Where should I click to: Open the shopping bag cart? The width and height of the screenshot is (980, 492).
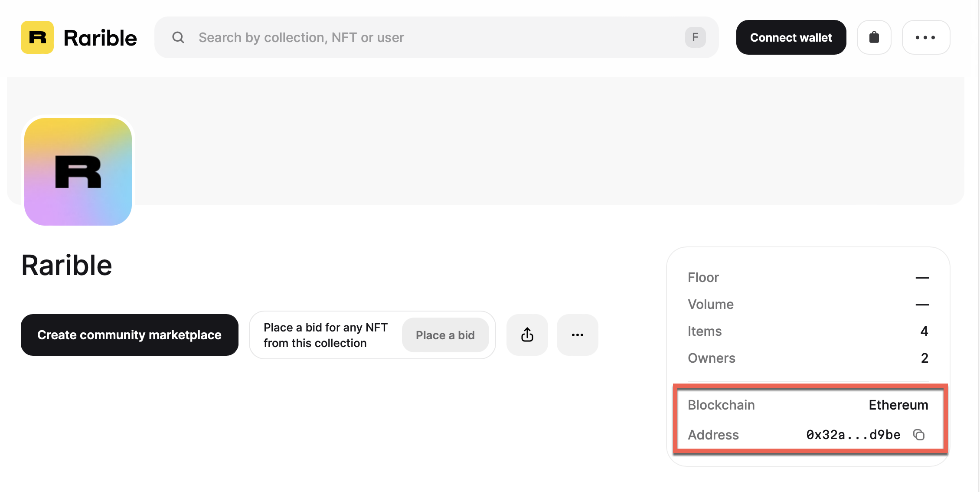pyautogui.click(x=874, y=37)
